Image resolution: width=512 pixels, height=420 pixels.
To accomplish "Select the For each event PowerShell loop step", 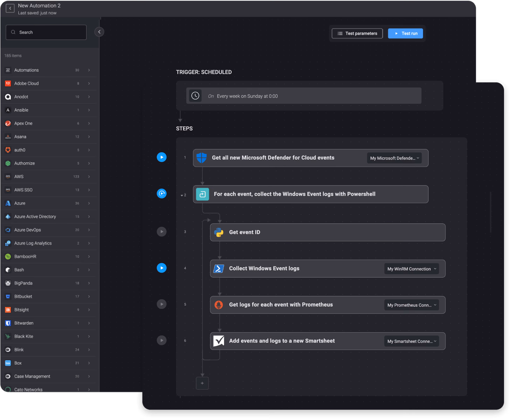I will pos(311,195).
